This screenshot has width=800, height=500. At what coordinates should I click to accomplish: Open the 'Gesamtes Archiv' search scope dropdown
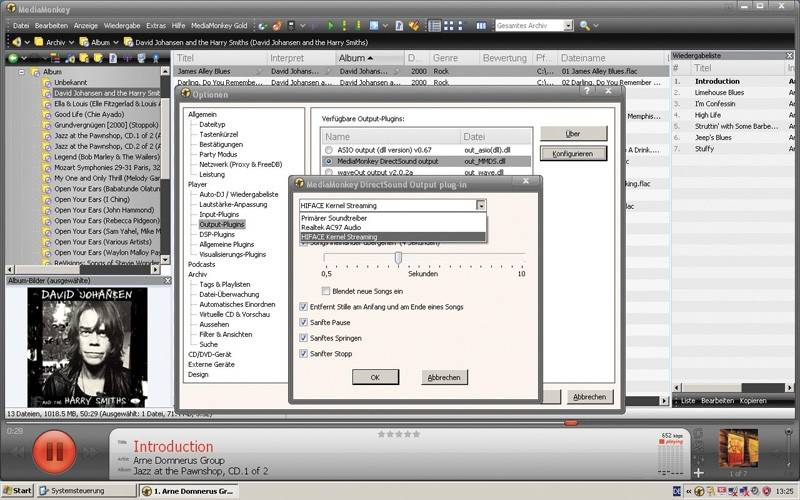point(568,26)
